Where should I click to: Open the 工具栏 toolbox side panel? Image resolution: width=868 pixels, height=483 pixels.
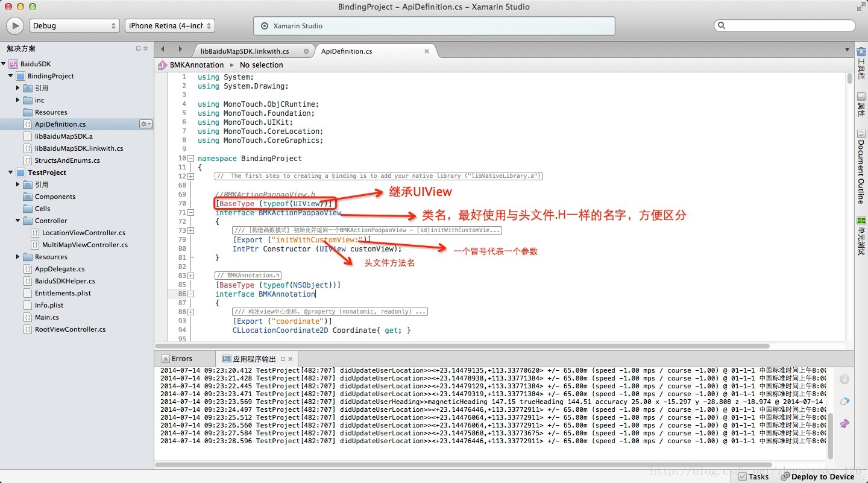[861, 62]
